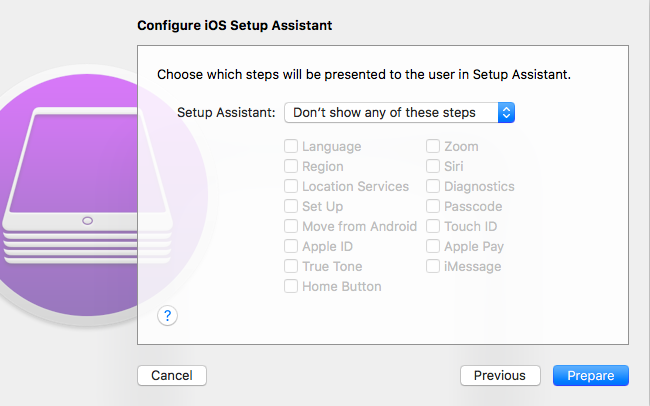Toggle Move from Android checkbox
This screenshot has width=650, height=406.
coord(291,227)
